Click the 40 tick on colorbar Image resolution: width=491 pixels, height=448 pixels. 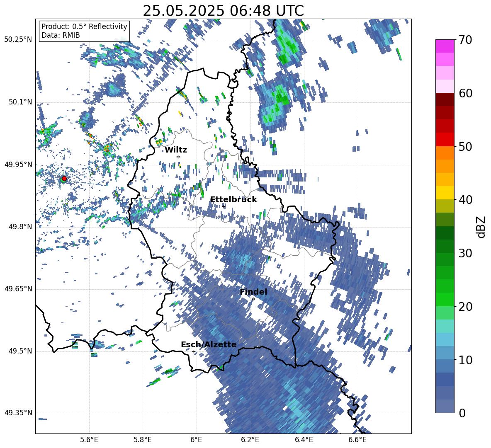pos(465,200)
